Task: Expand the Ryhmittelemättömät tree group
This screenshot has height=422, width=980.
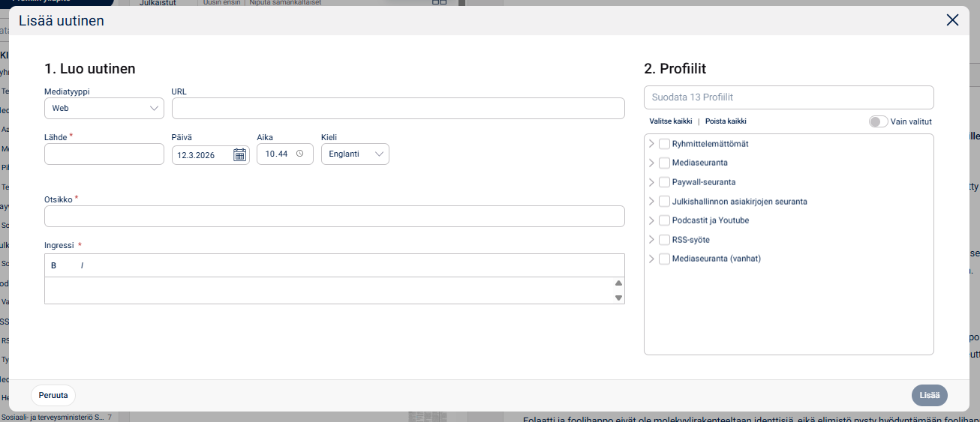Action: (x=651, y=144)
